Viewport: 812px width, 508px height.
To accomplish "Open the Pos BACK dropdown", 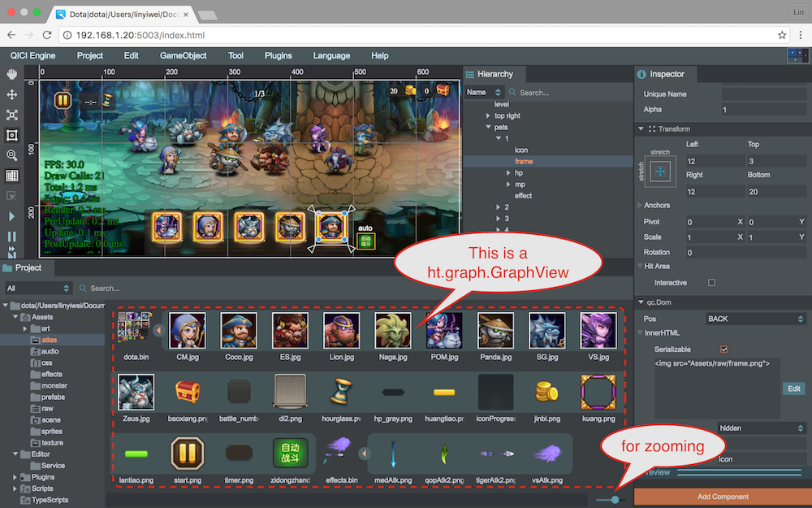I will [x=755, y=319].
